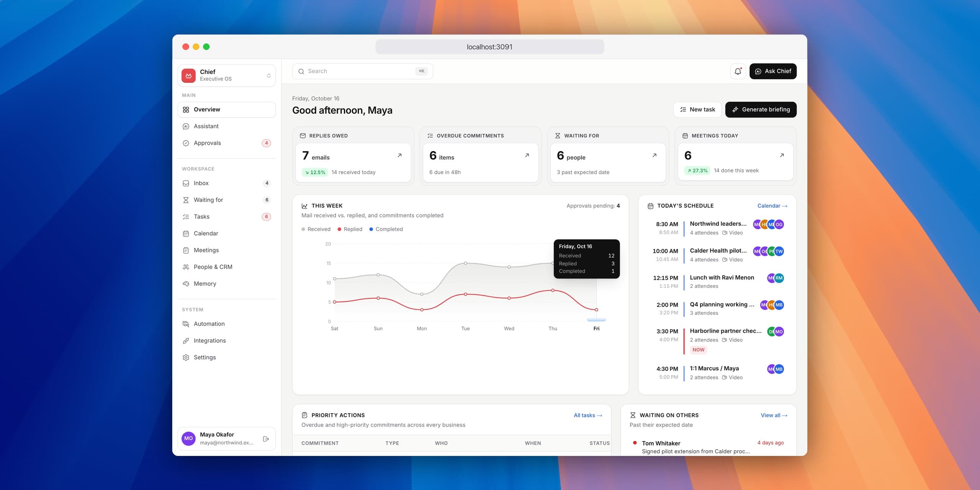Open the notifications bell icon

(x=738, y=71)
